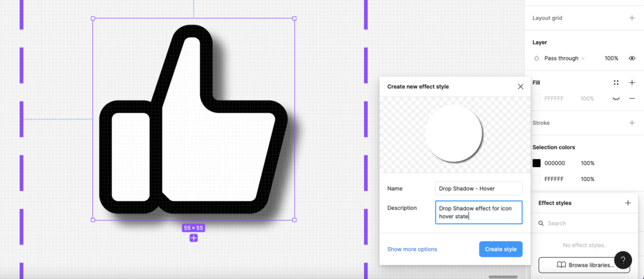Click the Create style button
The image size is (644, 279).
click(501, 249)
